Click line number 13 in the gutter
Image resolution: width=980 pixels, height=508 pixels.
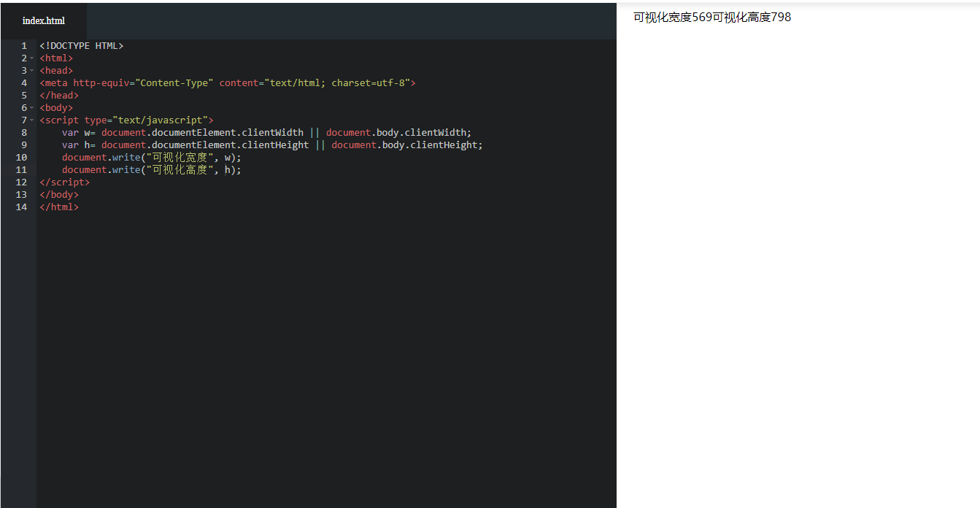pyautogui.click(x=21, y=195)
